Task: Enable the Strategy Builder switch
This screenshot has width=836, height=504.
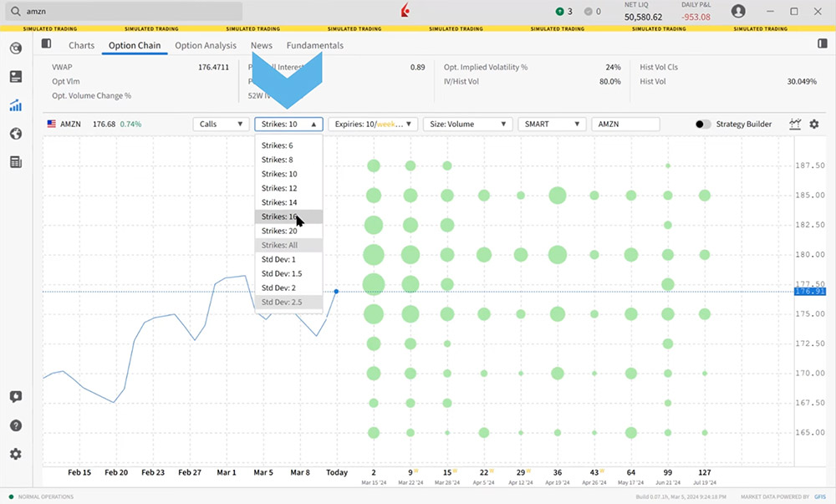Action: click(x=703, y=125)
